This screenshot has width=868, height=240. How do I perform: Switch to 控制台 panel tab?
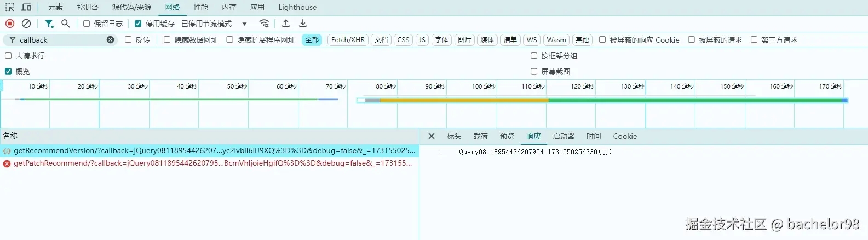click(88, 7)
